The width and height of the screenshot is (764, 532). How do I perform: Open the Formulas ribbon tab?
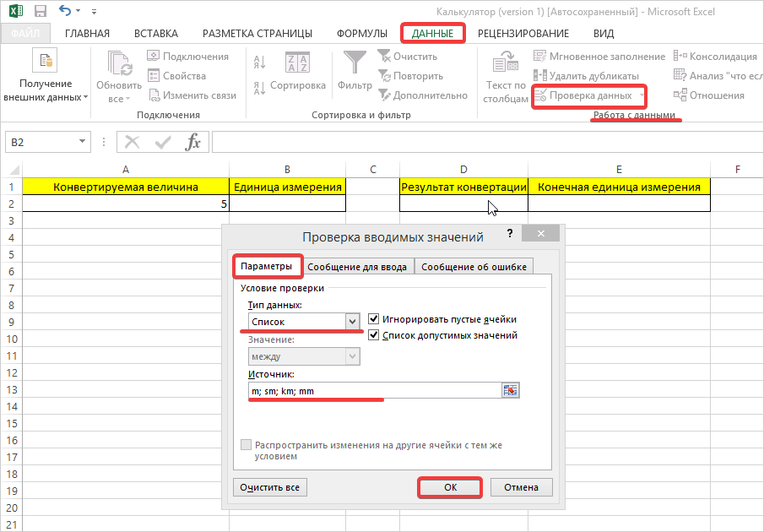[x=361, y=34]
